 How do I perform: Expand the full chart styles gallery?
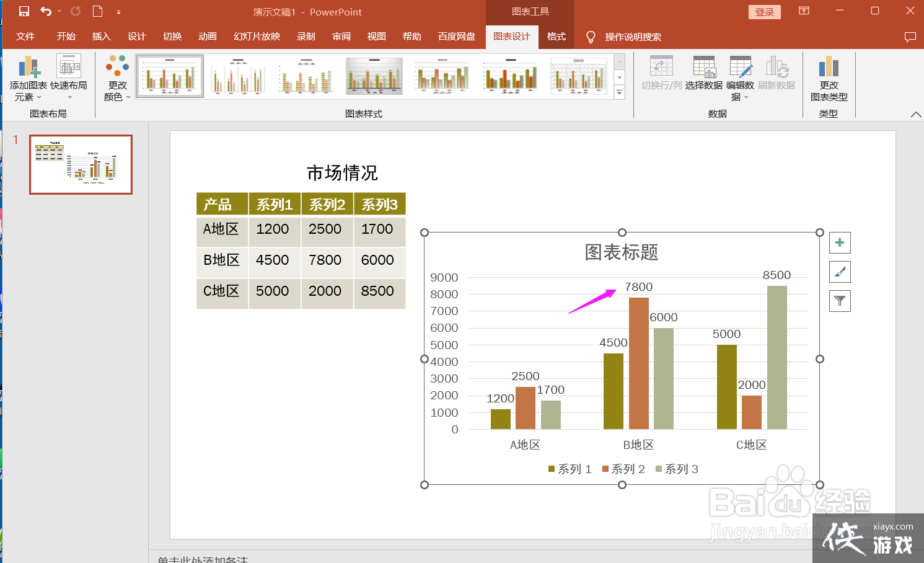coord(619,92)
